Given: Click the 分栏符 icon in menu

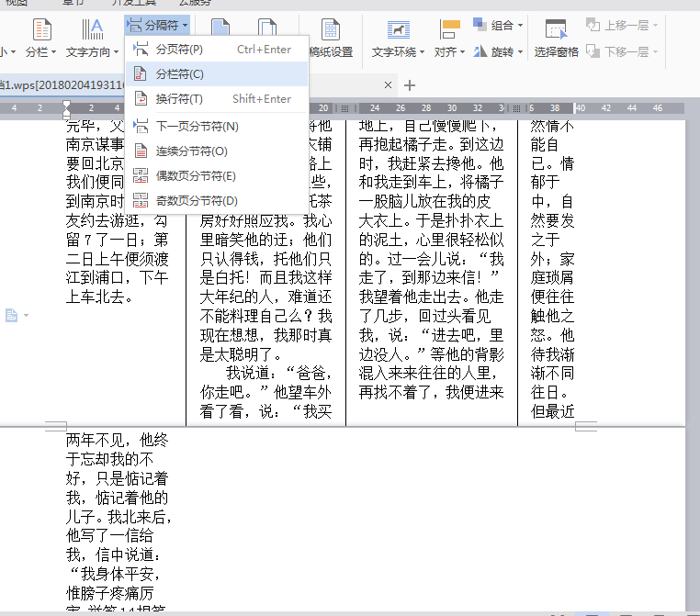Looking at the screenshot, I should (x=141, y=73).
